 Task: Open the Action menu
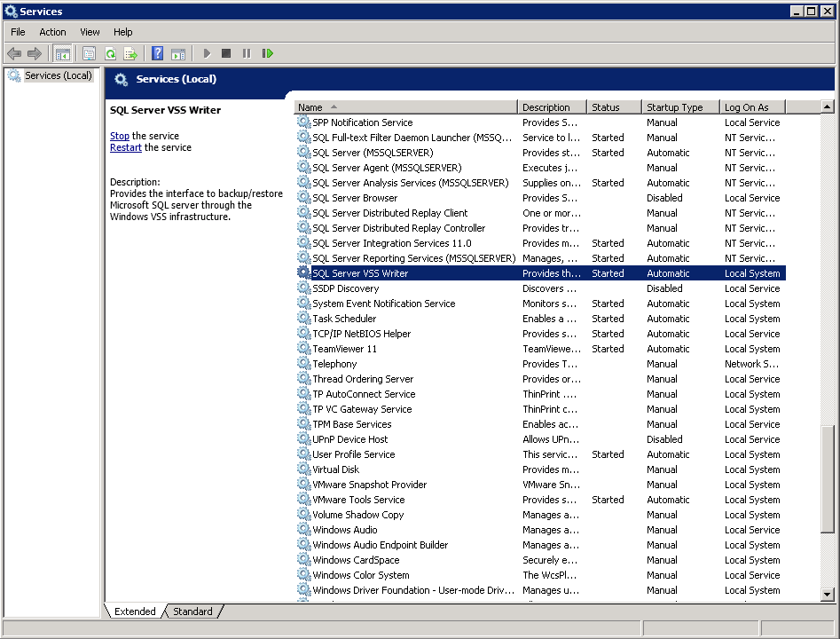tap(52, 32)
